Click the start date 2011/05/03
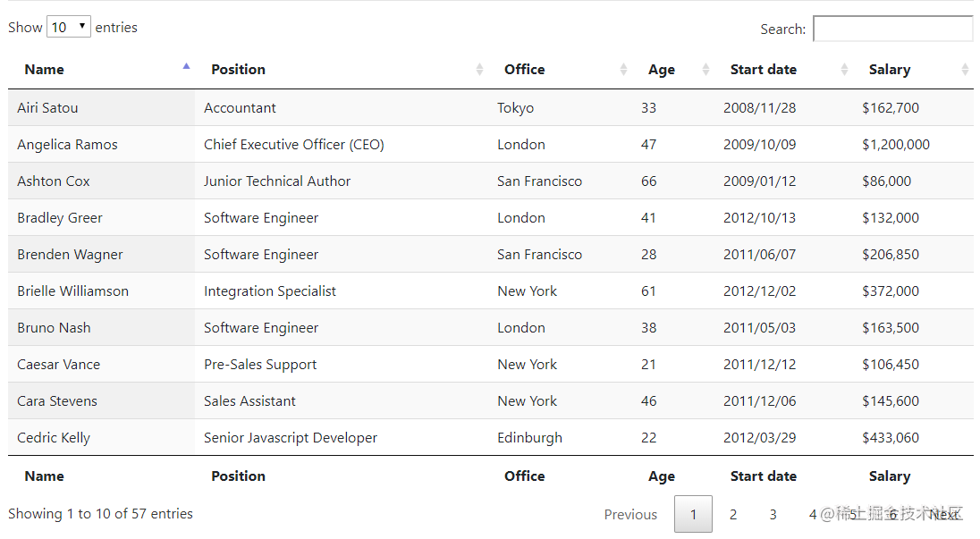The image size is (980, 539). [x=759, y=328]
